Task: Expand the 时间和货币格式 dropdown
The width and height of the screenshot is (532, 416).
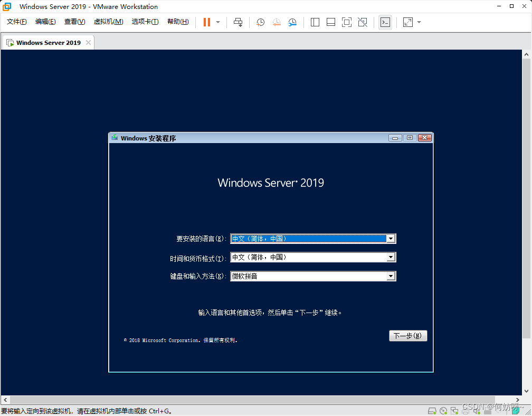Action: tap(391, 257)
